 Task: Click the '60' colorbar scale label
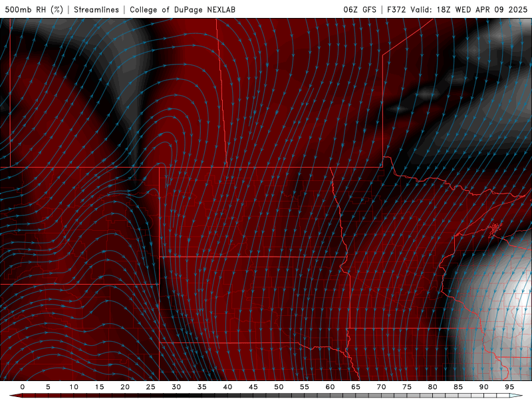point(330,387)
